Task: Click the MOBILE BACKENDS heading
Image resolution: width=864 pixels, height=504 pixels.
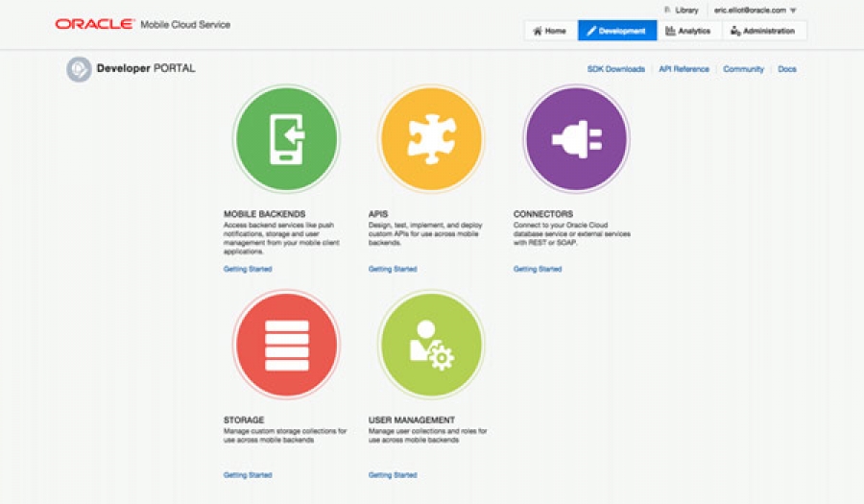Action: coord(265,214)
